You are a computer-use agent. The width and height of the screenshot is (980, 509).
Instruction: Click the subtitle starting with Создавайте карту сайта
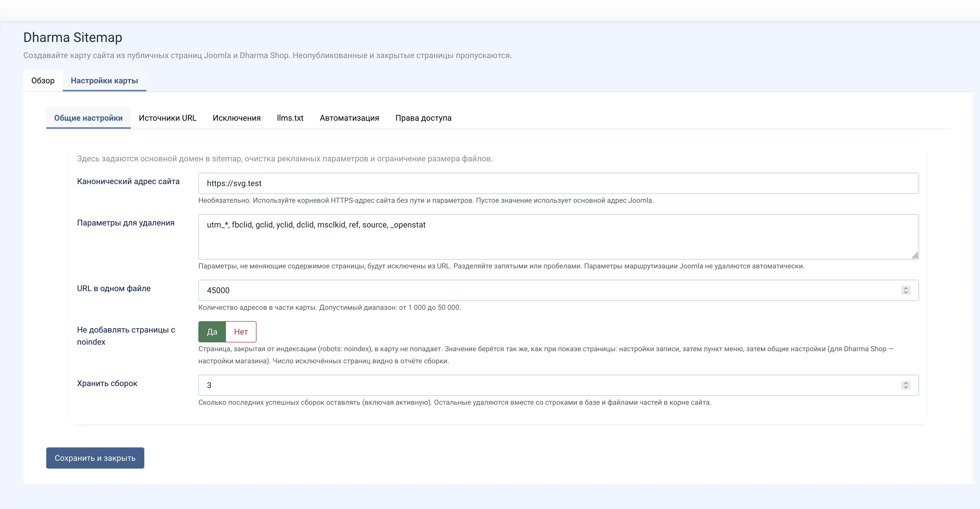click(267, 56)
